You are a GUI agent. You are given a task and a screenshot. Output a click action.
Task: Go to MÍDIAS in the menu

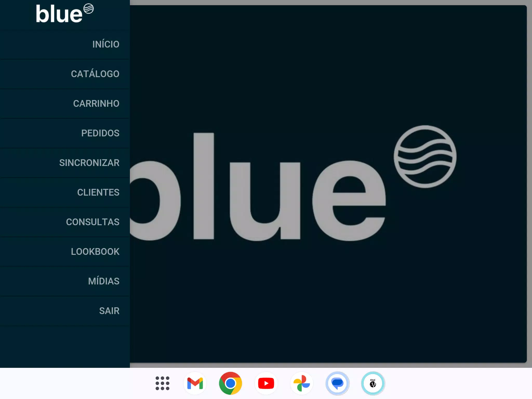pyautogui.click(x=65, y=281)
